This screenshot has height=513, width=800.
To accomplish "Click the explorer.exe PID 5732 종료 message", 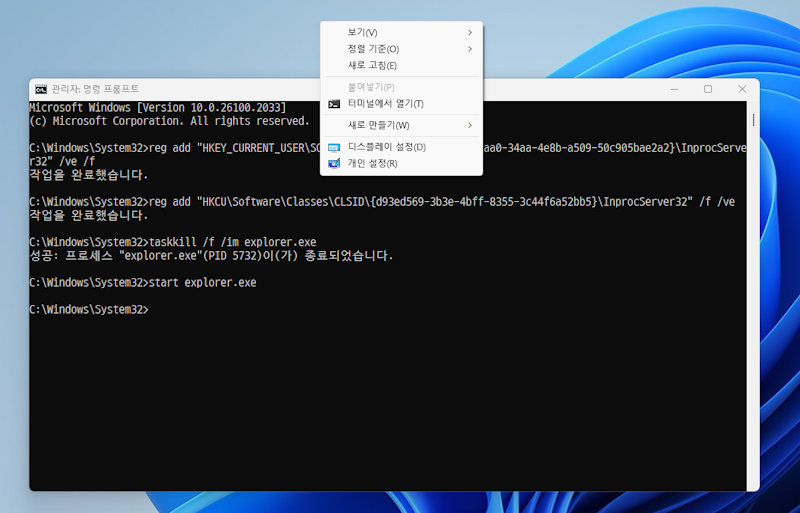I will pyautogui.click(x=211, y=256).
